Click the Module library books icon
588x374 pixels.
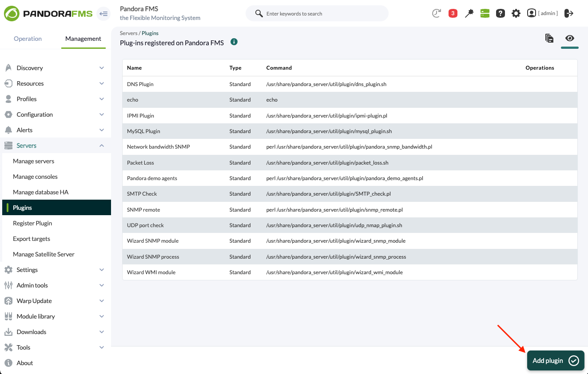coord(8,316)
